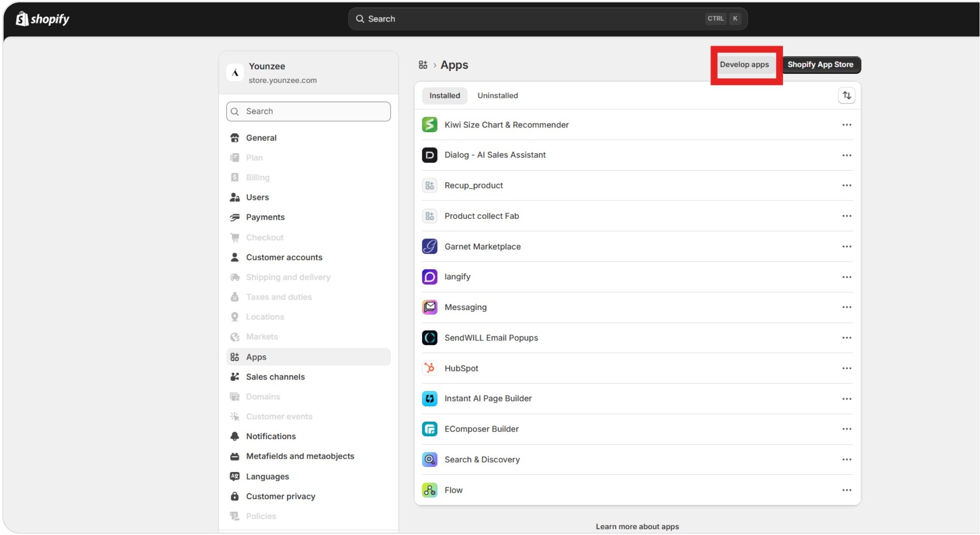Open Notifications settings
The image size is (980, 535).
click(x=308, y=436)
